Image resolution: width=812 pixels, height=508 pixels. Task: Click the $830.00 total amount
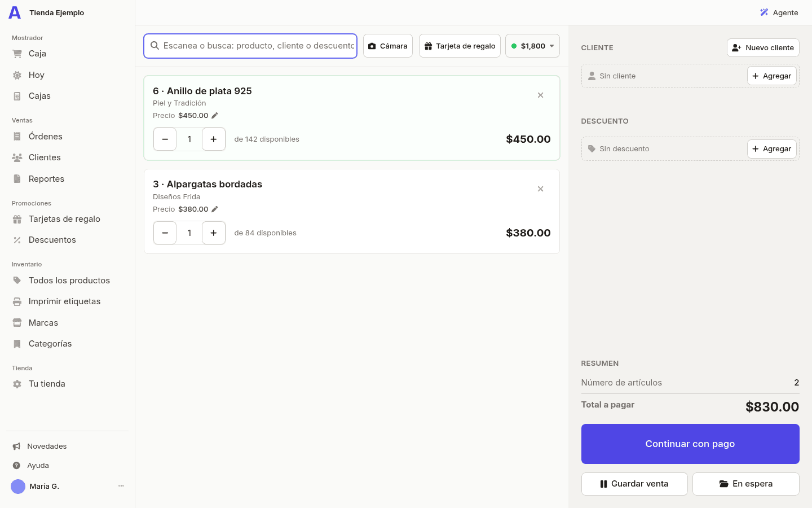tap(772, 407)
